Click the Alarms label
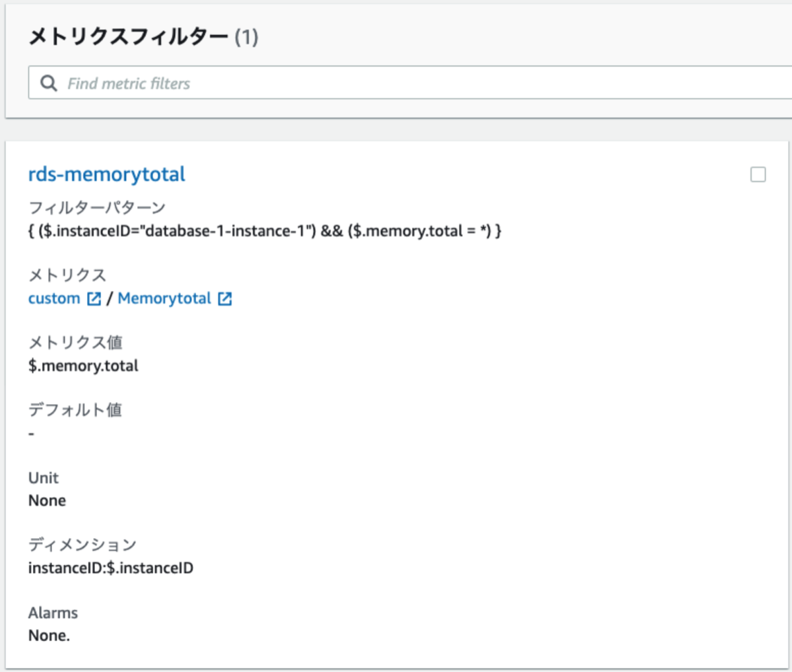The image size is (792, 672). tap(53, 613)
